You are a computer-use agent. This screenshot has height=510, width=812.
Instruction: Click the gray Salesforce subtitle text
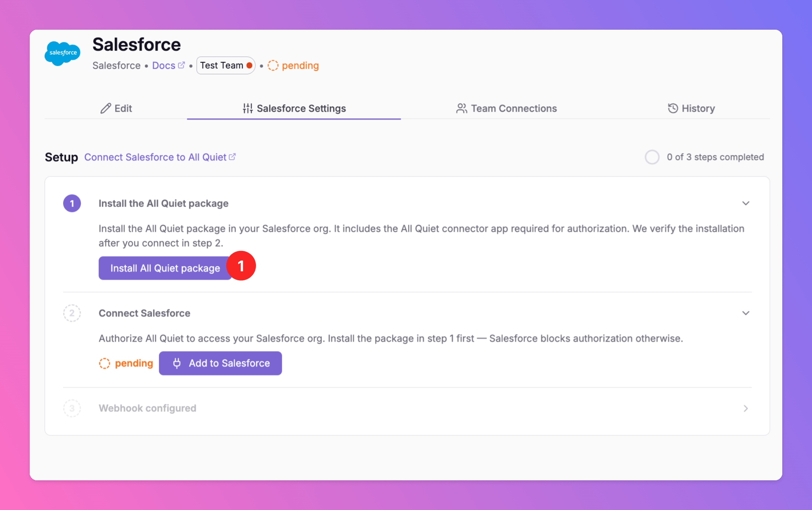pyautogui.click(x=117, y=65)
